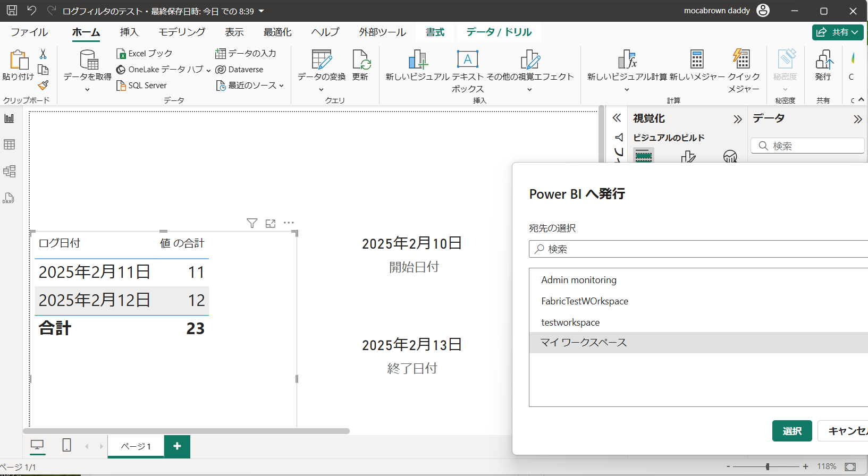
Task: Click the Copy icon in clipboard group
Action: [44, 70]
